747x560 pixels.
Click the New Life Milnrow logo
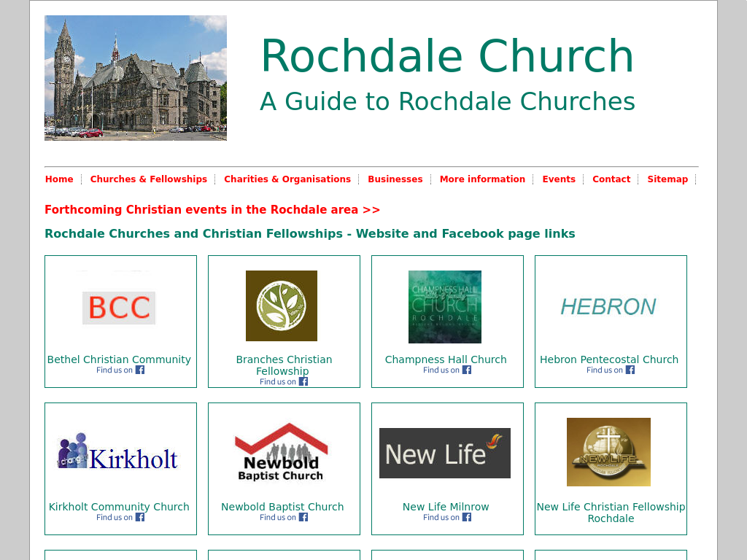(445, 453)
